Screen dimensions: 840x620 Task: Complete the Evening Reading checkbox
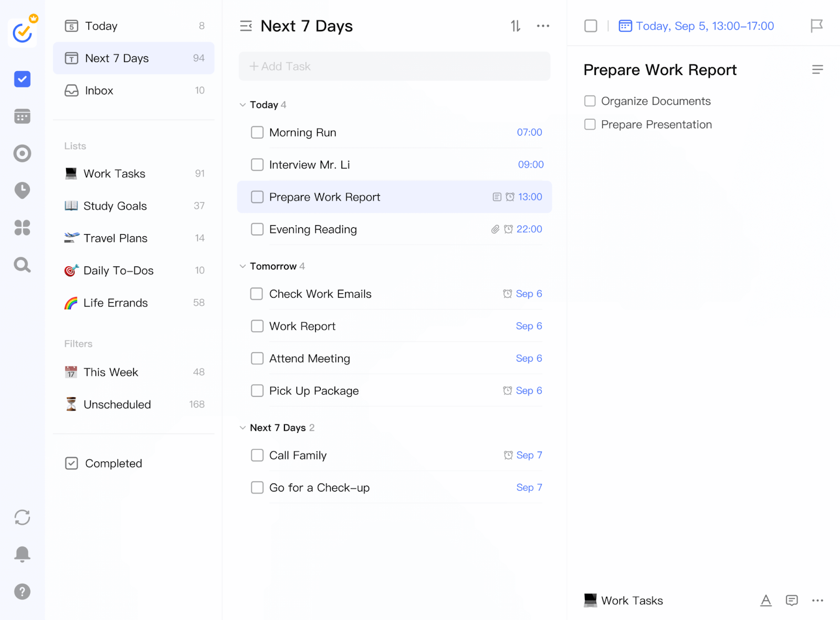click(x=257, y=229)
